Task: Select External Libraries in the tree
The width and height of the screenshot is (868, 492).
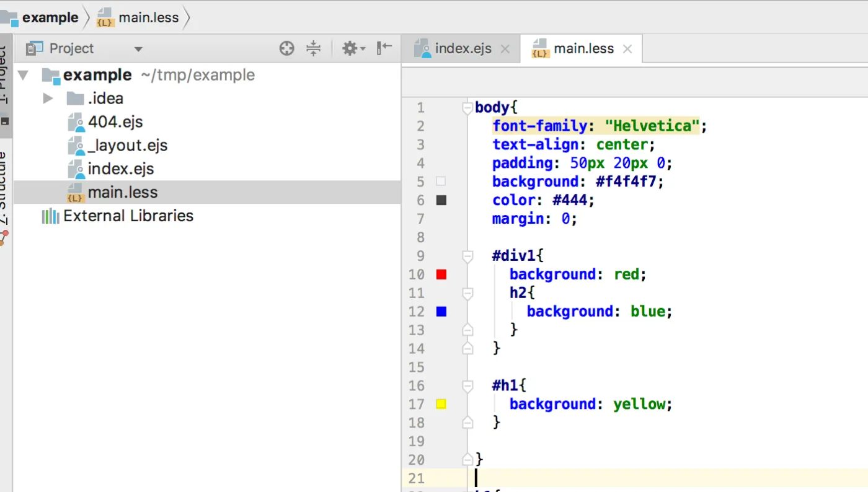Action: click(x=128, y=216)
